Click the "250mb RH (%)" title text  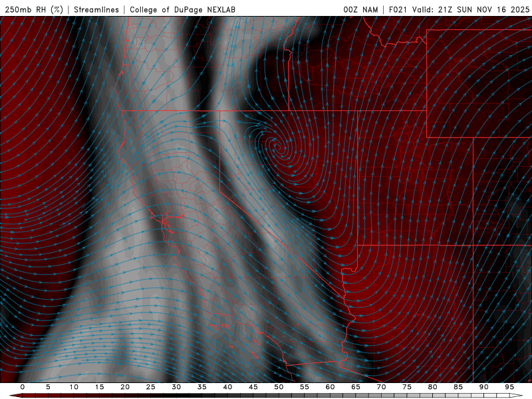tap(34, 9)
